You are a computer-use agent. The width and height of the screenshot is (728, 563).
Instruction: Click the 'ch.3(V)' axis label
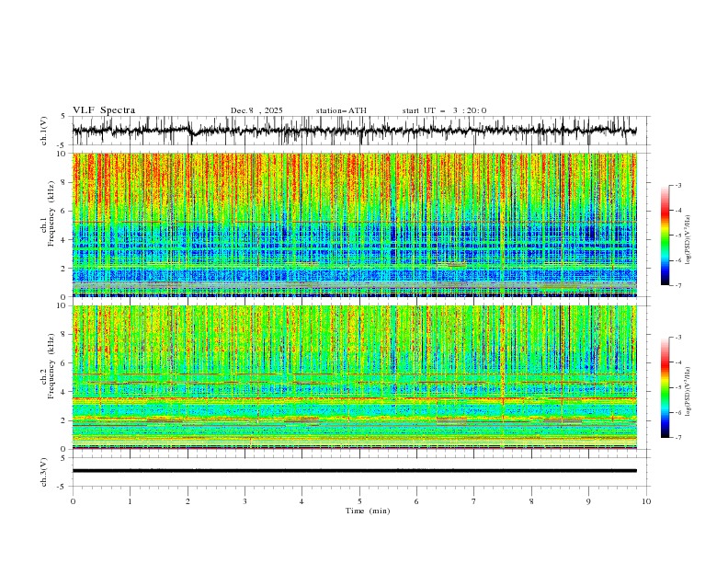coord(44,472)
